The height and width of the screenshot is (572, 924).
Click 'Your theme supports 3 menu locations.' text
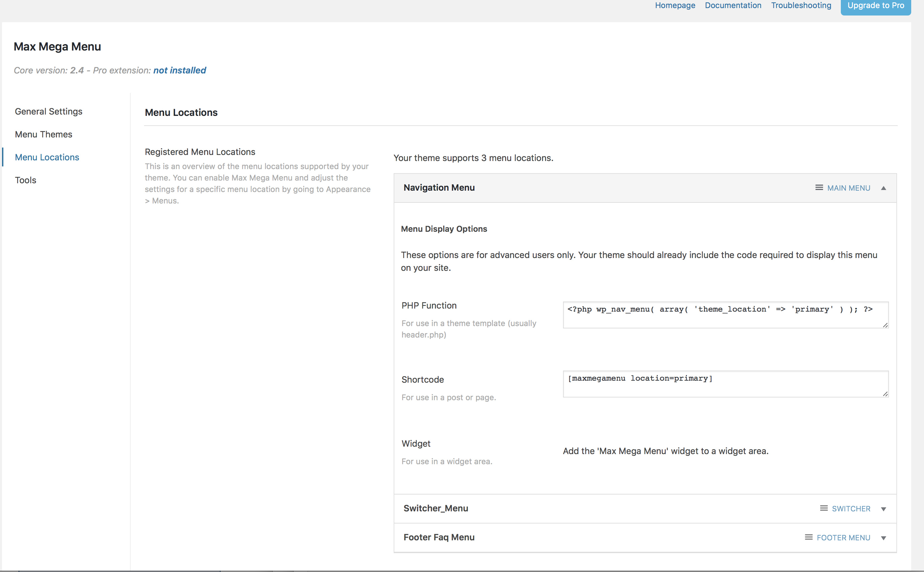tap(473, 158)
